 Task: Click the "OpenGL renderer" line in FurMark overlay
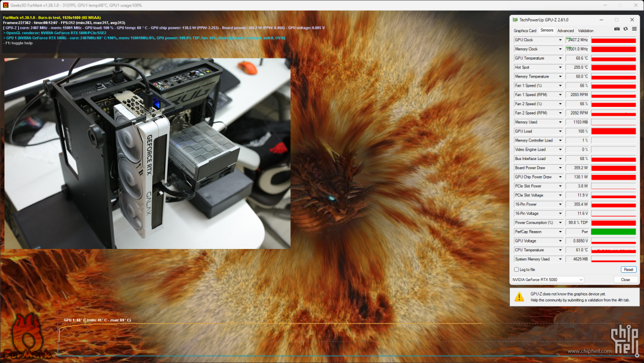55,33
